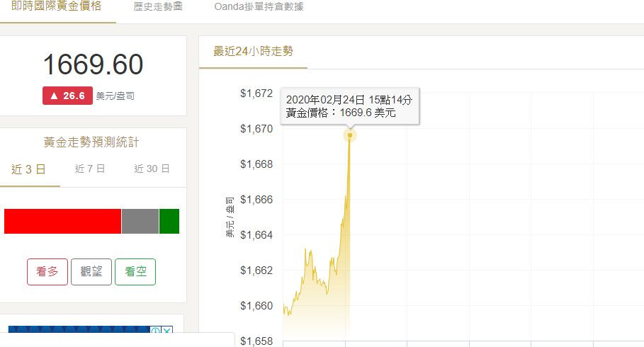Image resolution: width=644 pixels, height=347 pixels.
Task: Open the ad info icon
Action: (x=156, y=330)
